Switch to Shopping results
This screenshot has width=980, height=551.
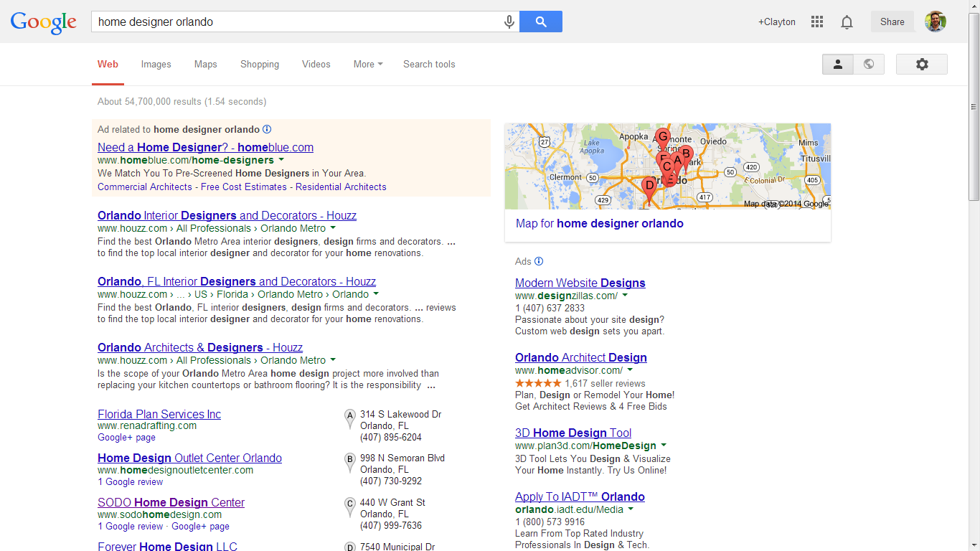(x=260, y=64)
